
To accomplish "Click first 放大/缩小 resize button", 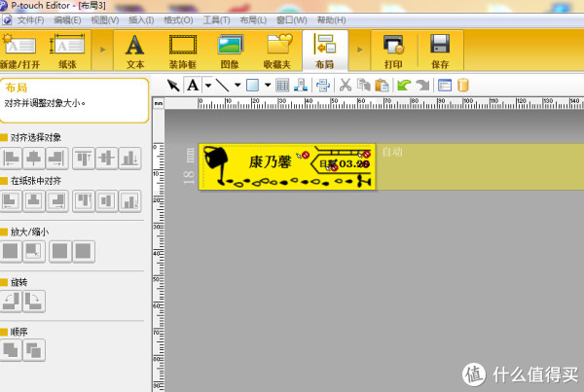I will [x=11, y=251].
